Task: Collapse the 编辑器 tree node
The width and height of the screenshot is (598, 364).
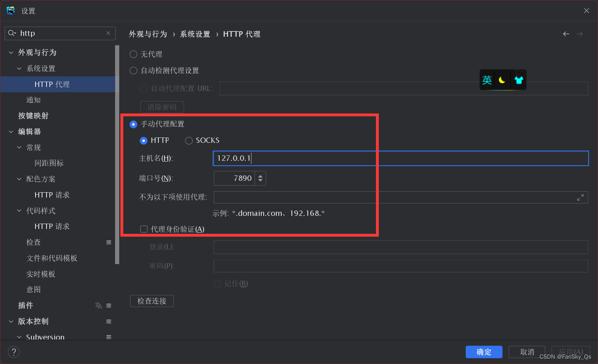Action: [x=11, y=132]
